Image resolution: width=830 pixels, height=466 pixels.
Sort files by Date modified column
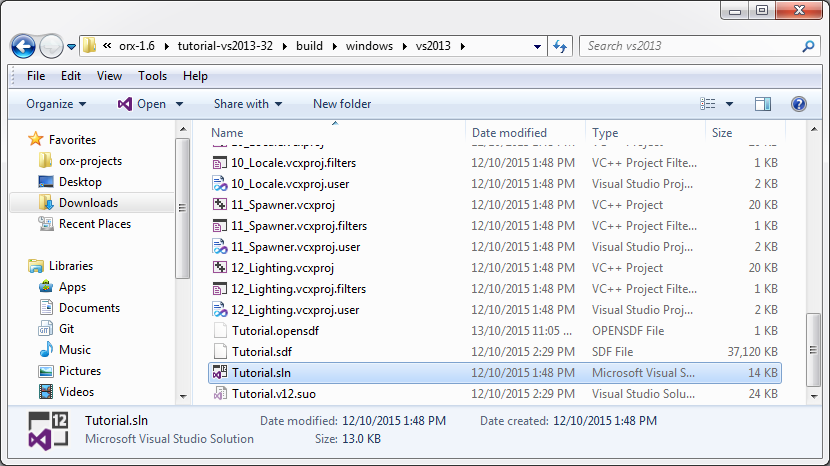(x=509, y=133)
